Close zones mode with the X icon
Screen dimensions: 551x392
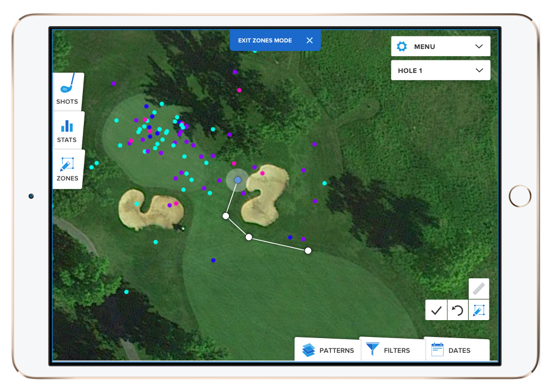[x=310, y=40]
